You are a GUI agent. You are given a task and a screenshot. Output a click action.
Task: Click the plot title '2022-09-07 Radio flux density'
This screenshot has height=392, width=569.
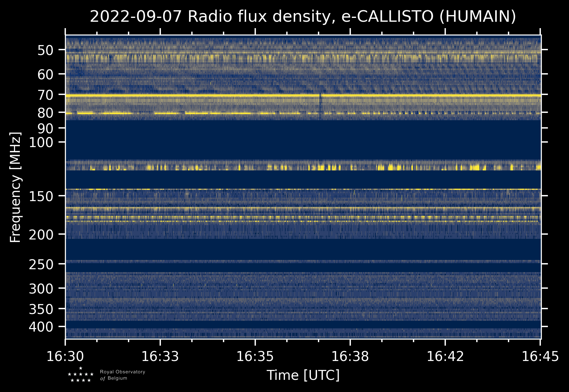303,17
